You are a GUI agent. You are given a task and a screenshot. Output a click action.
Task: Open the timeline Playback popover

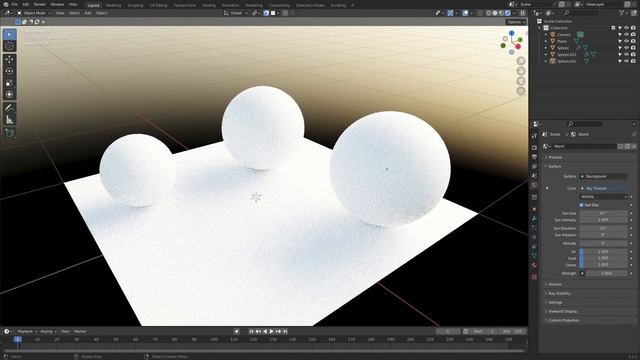coord(27,331)
